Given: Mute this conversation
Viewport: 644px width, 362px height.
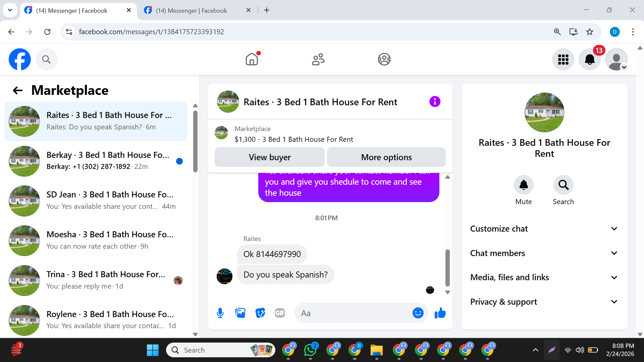Looking at the screenshot, I should click(523, 185).
